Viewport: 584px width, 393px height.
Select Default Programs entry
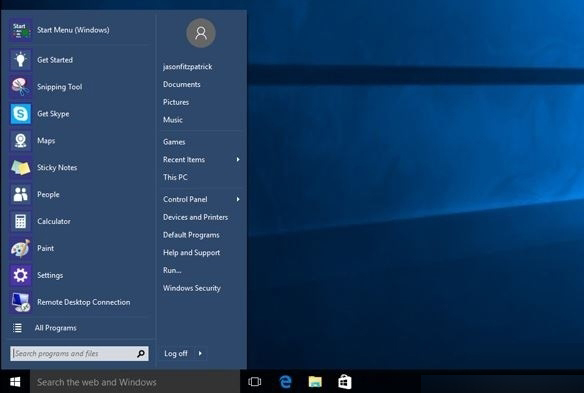[191, 235]
